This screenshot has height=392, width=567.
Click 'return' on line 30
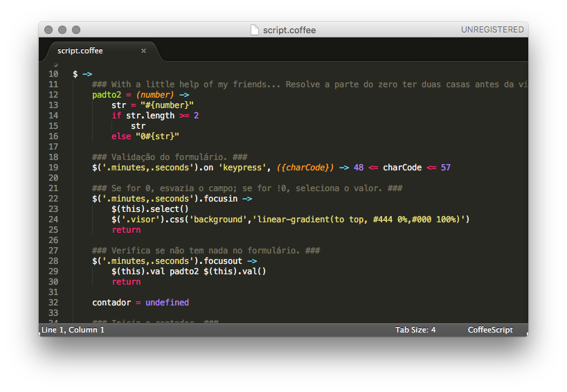(126, 282)
